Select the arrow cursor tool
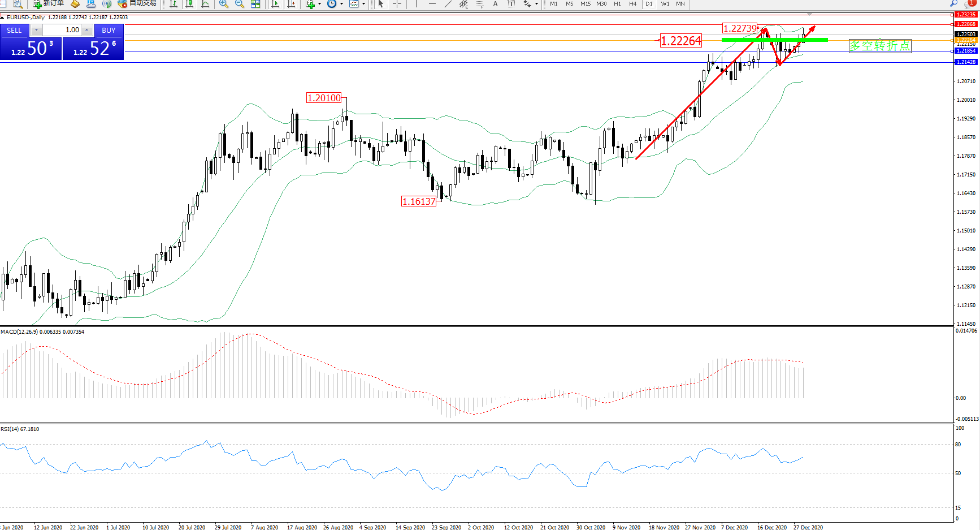The width and height of the screenshot is (980, 530). pyautogui.click(x=381, y=4)
